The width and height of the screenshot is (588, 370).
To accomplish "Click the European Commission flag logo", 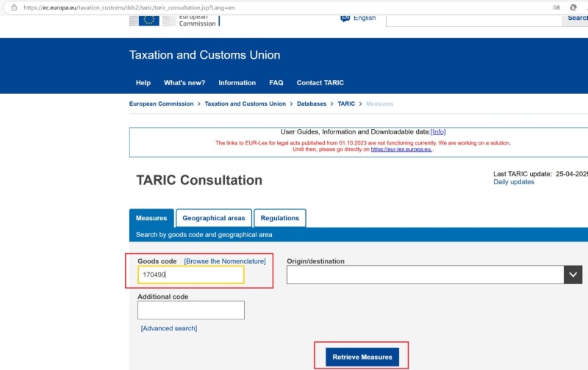I will pyautogui.click(x=149, y=19).
